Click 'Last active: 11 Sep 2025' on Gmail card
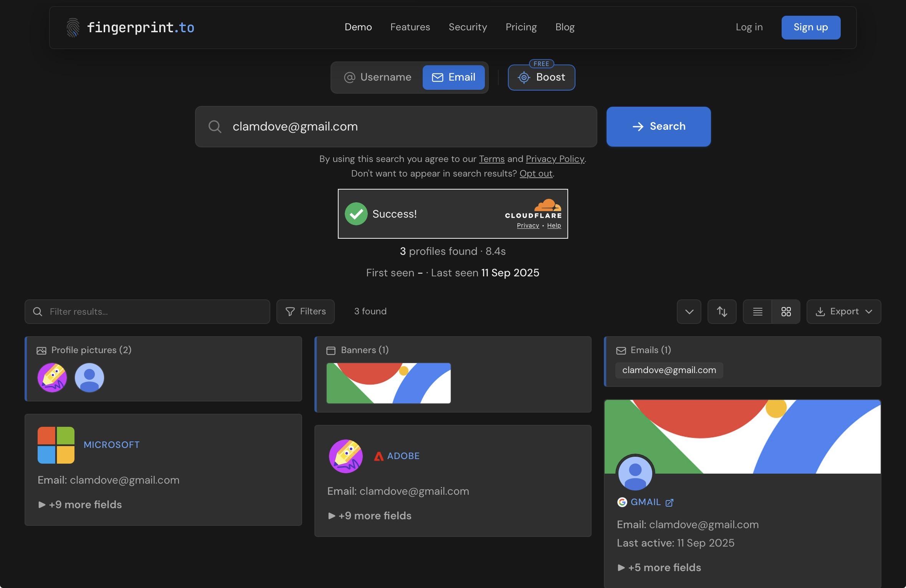Viewport: 906px width, 588px height. (x=676, y=543)
